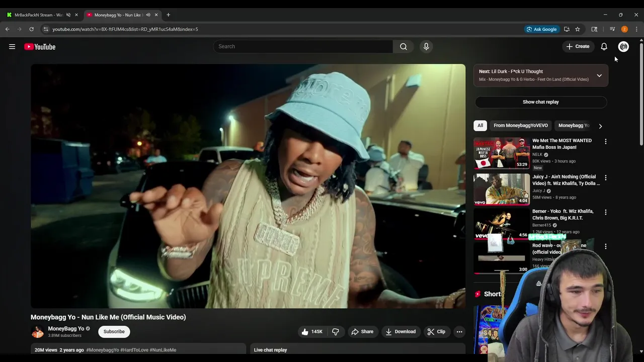
Task: Open Chrome media controls icon
Action: 612,29
